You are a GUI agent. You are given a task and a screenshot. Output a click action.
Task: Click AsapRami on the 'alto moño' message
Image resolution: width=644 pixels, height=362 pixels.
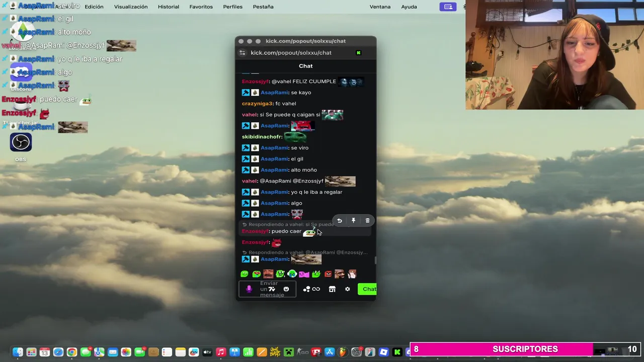[x=274, y=170]
